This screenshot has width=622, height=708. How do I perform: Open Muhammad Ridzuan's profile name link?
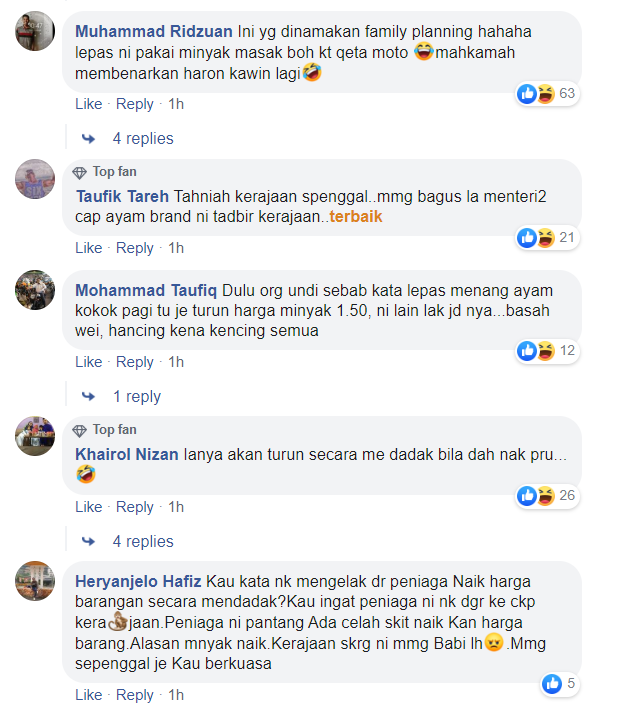click(154, 32)
